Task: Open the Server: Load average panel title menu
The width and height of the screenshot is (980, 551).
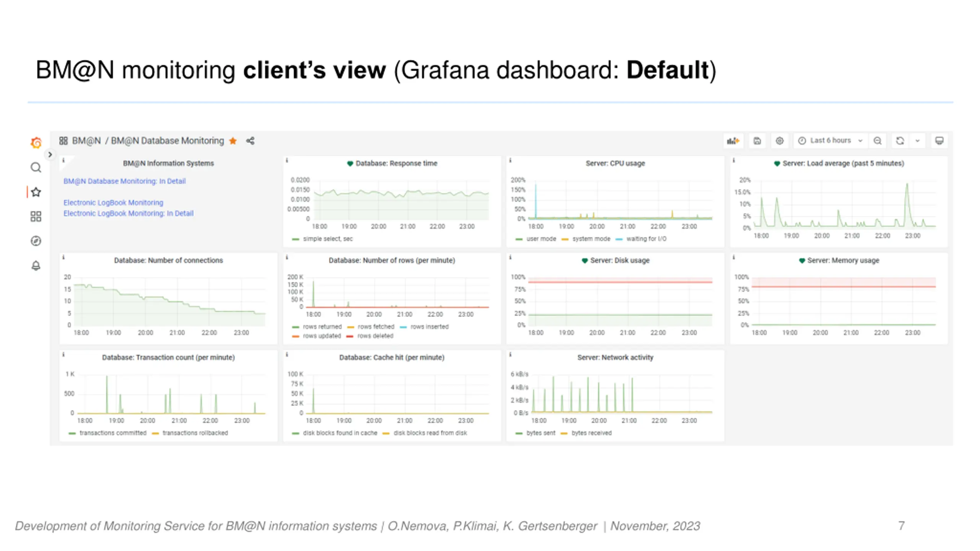Action: (843, 163)
